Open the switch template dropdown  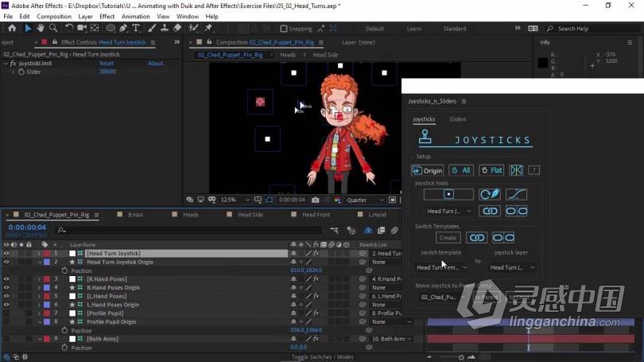[442, 267]
